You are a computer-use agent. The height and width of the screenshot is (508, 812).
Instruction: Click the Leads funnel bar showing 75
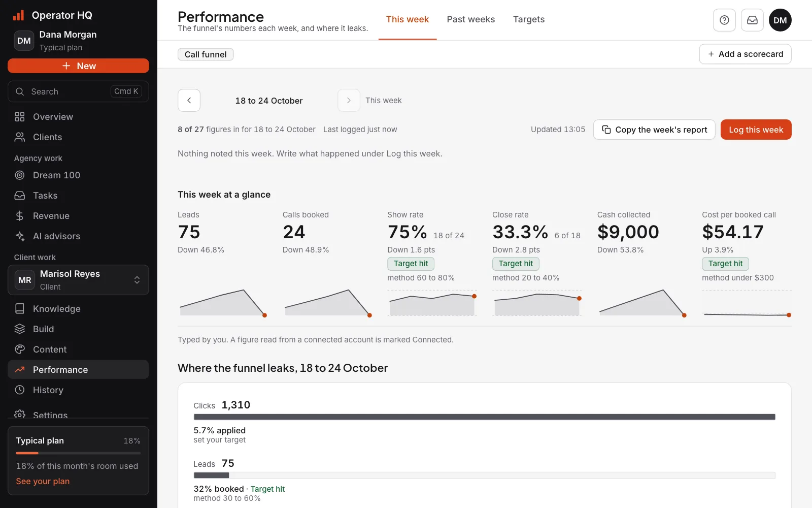click(x=484, y=475)
